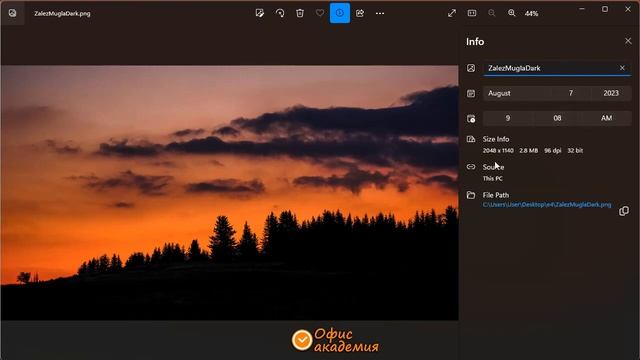Viewport: 640px width, 360px height.
Task: Click the ZalezMuglaDark.png title text
Action: click(62, 13)
